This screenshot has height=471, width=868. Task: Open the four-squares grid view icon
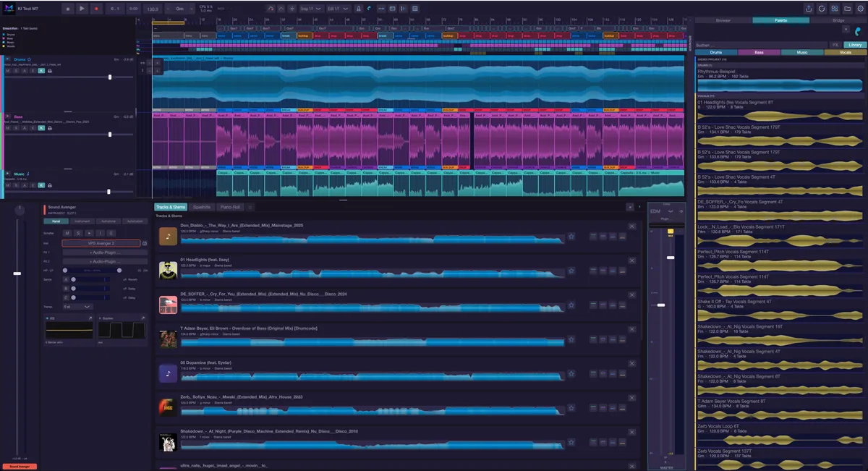click(x=834, y=9)
